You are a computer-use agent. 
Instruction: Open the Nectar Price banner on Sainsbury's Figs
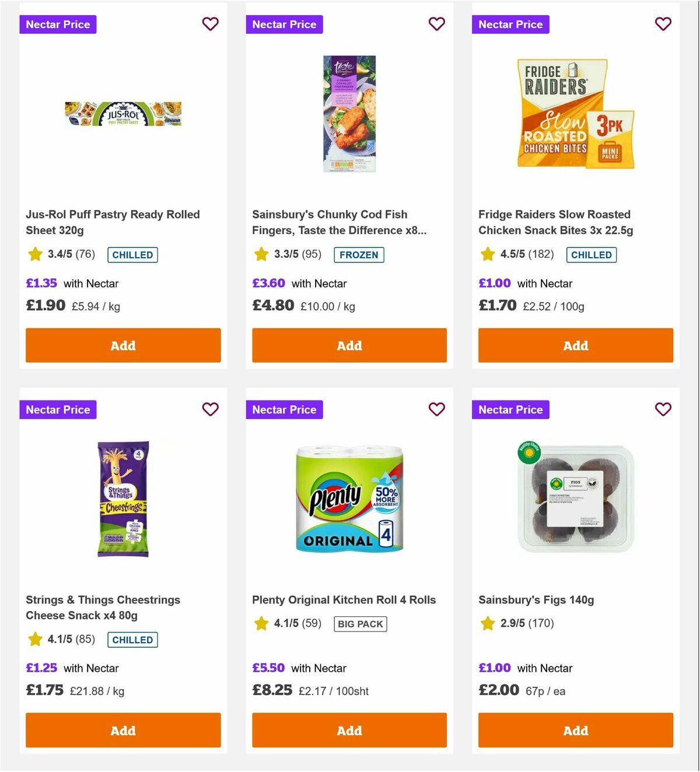point(510,409)
